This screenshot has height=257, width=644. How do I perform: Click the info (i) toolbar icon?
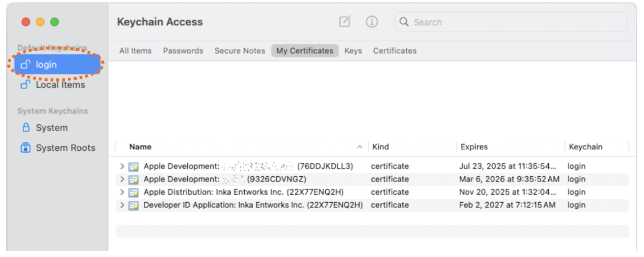[371, 22]
